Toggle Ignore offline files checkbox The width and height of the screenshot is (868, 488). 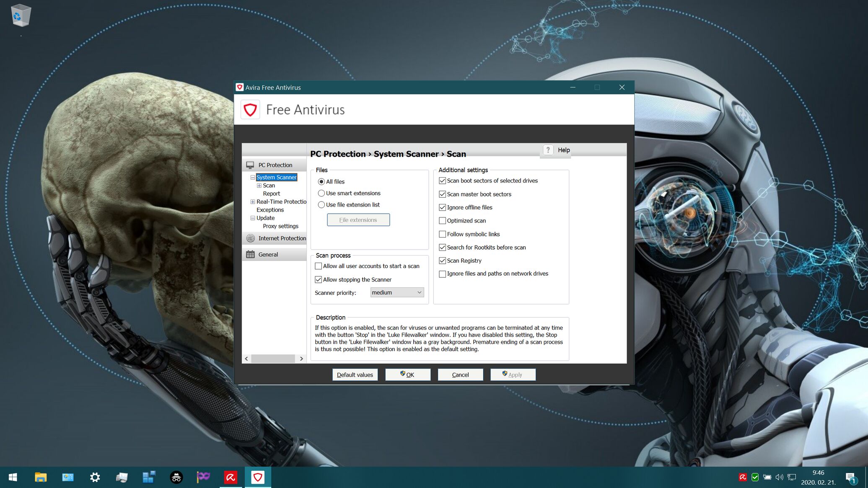point(442,207)
